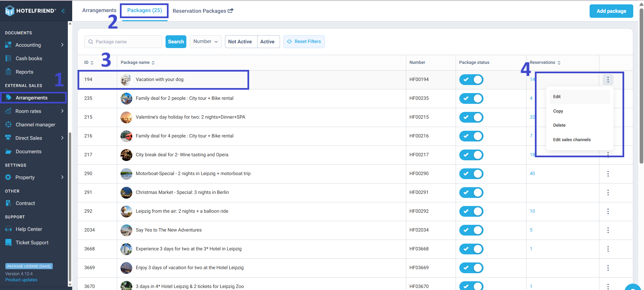Open Reports in the sidebar
Image resolution: width=644 pixels, height=290 pixels.
(25, 72)
